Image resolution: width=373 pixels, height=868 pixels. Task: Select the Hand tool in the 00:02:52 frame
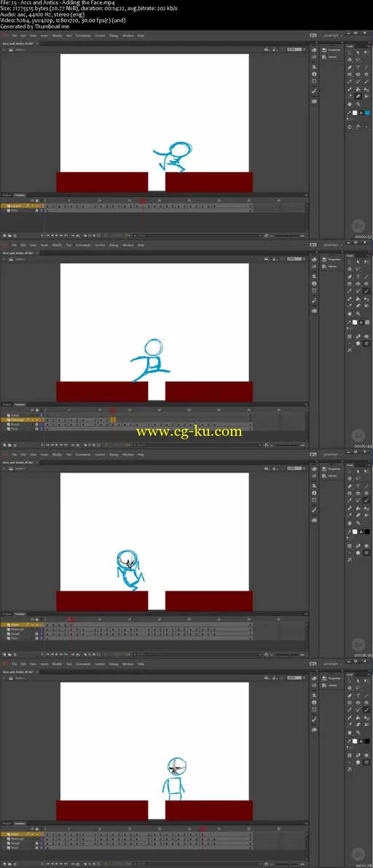pos(349,104)
